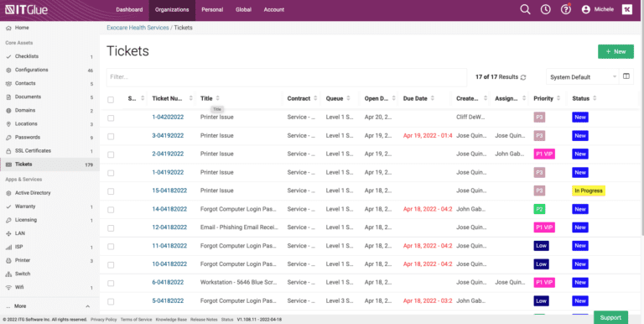Check the box for ticket 12-04182022
Screen dimensions: 644x324
pyautogui.click(x=111, y=228)
